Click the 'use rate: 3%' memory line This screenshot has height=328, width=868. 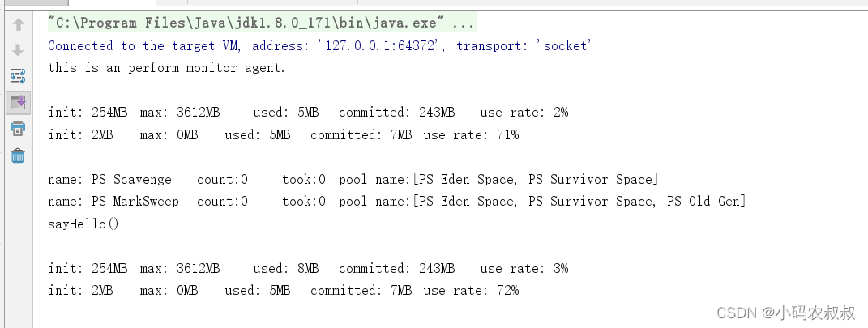click(308, 269)
